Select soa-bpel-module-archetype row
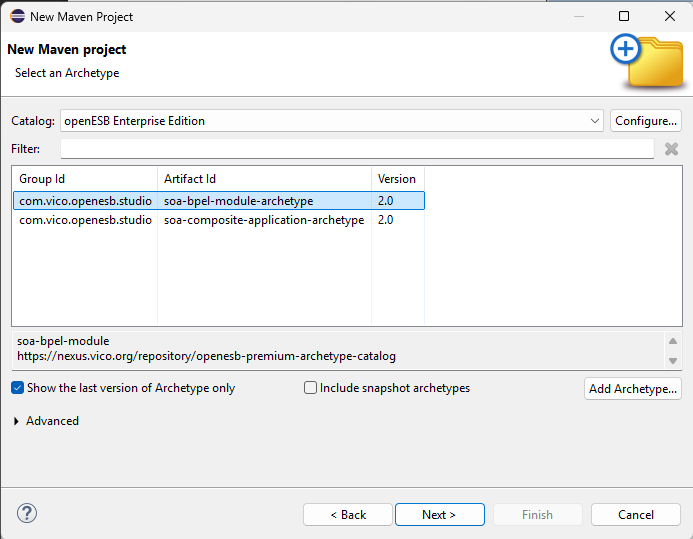Viewport: 693px width, 539px height. click(219, 201)
